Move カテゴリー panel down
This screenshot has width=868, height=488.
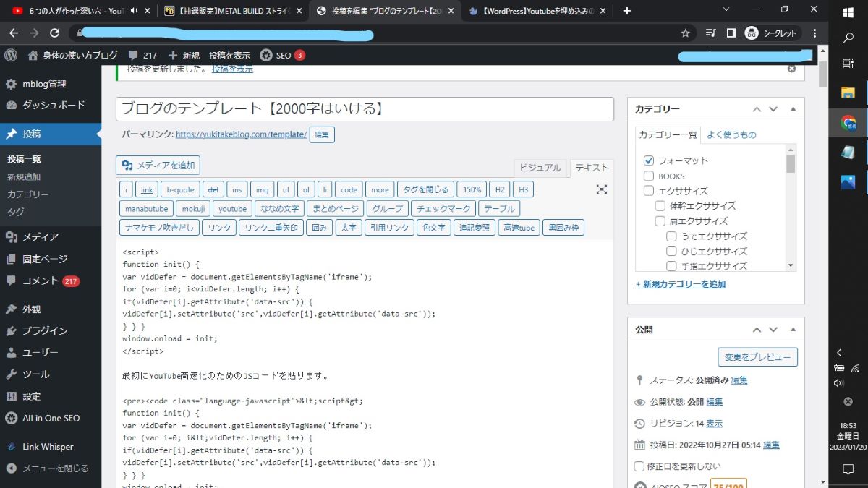pos(773,109)
